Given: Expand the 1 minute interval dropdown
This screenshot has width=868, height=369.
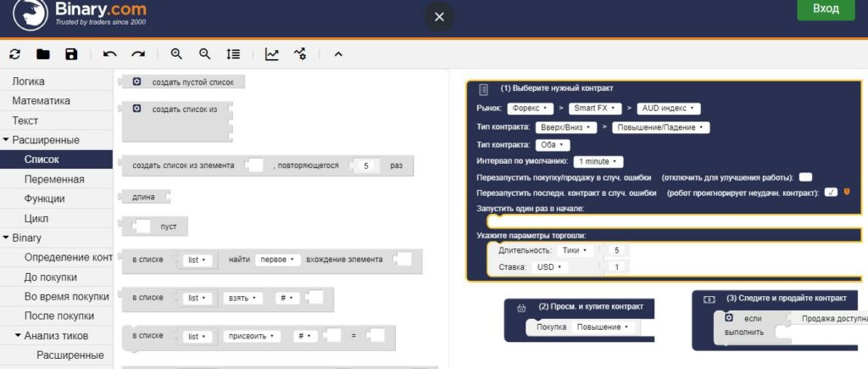Looking at the screenshot, I should pos(598,161).
